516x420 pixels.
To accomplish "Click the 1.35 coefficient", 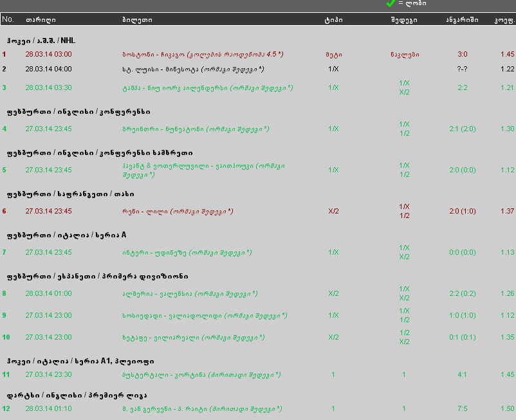I will point(508,337).
